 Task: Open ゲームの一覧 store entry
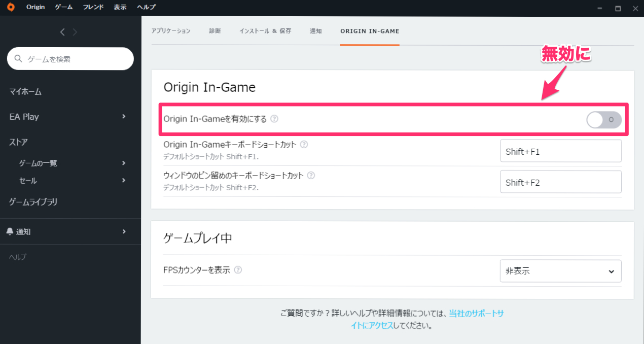click(x=38, y=163)
